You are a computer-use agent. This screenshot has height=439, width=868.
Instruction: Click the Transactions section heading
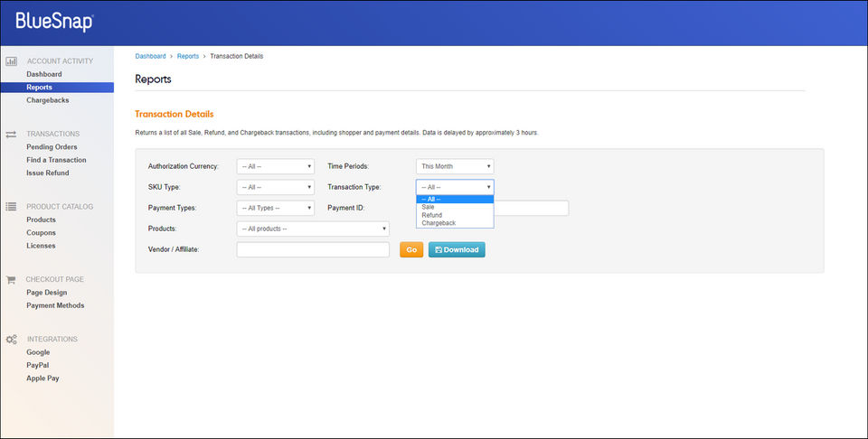click(x=53, y=134)
